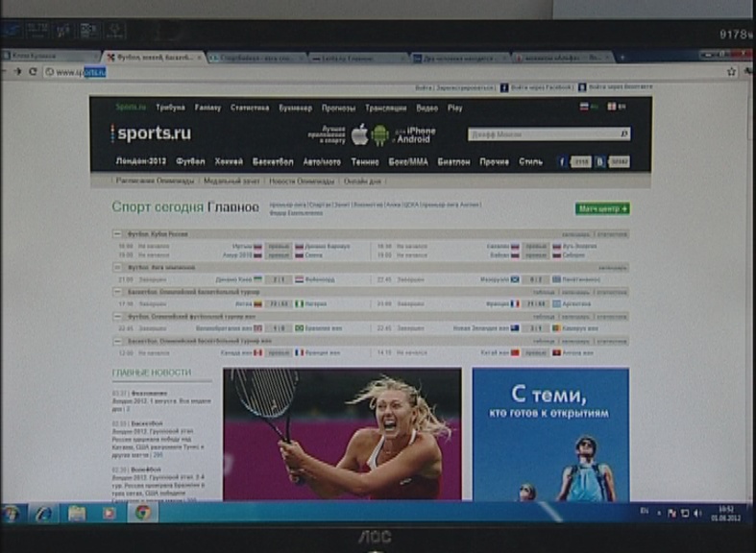Open the media player taskbar icon
The height and width of the screenshot is (553, 756).
[x=110, y=514]
